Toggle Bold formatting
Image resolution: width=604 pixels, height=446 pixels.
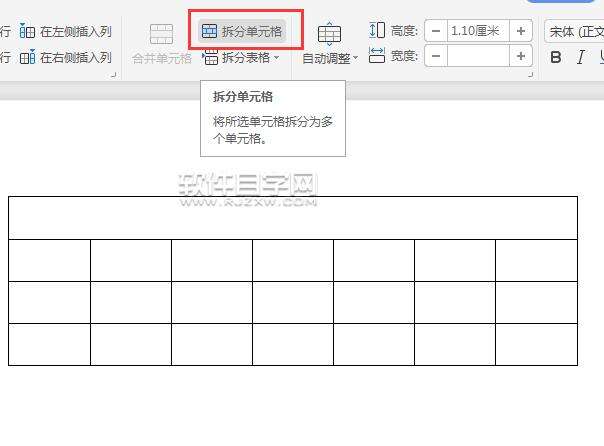tap(556, 57)
